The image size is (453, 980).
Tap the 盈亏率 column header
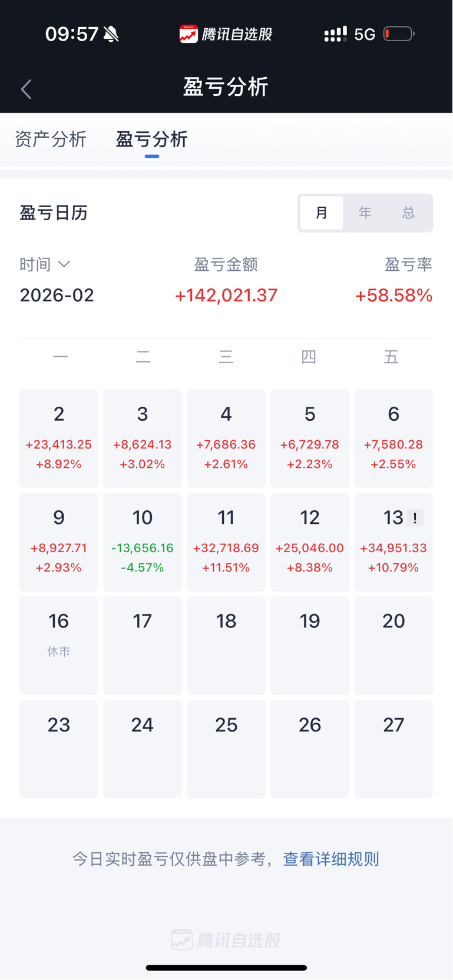[408, 264]
